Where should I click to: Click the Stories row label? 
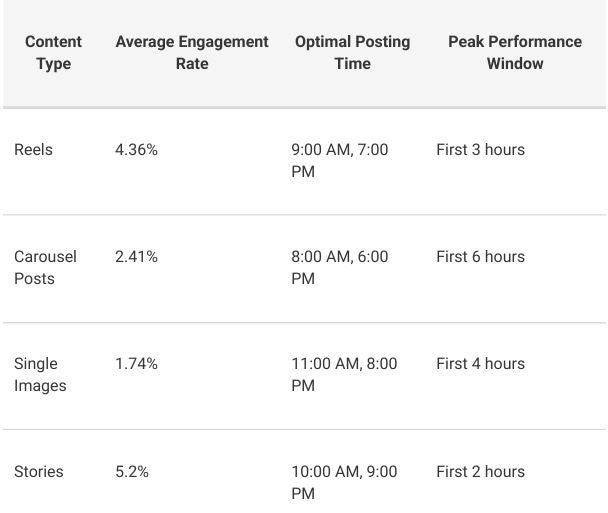click(38, 472)
